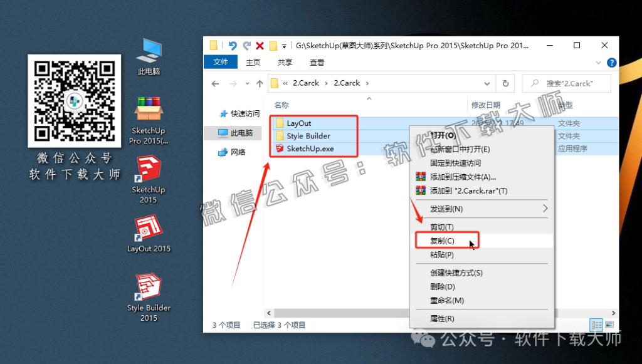The height and width of the screenshot is (364, 642).
Task: Open the address bar history dropdown
Action: point(487,83)
